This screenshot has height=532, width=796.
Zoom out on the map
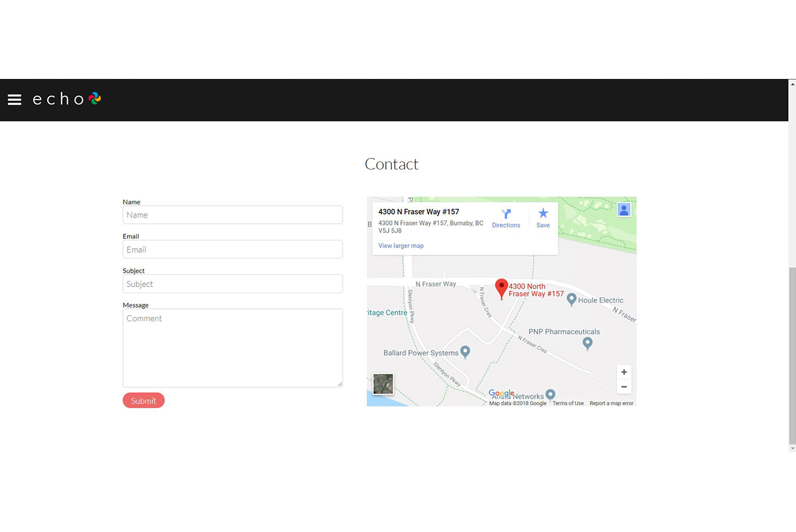(x=624, y=387)
